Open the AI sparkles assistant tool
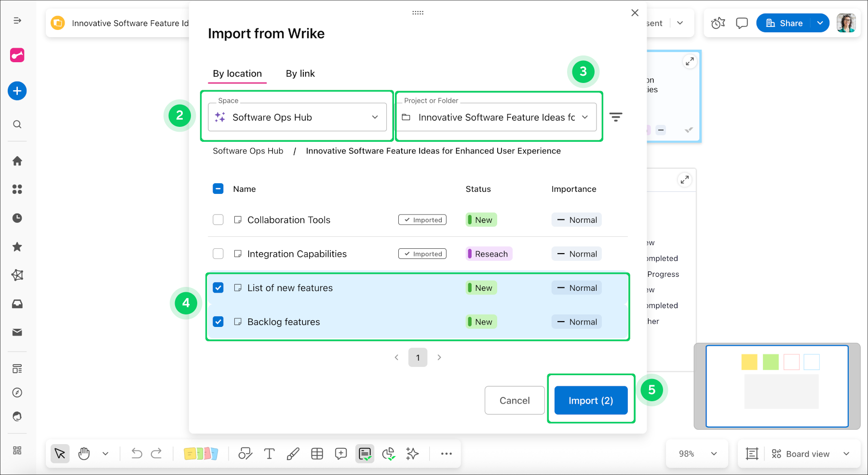 (x=412, y=453)
